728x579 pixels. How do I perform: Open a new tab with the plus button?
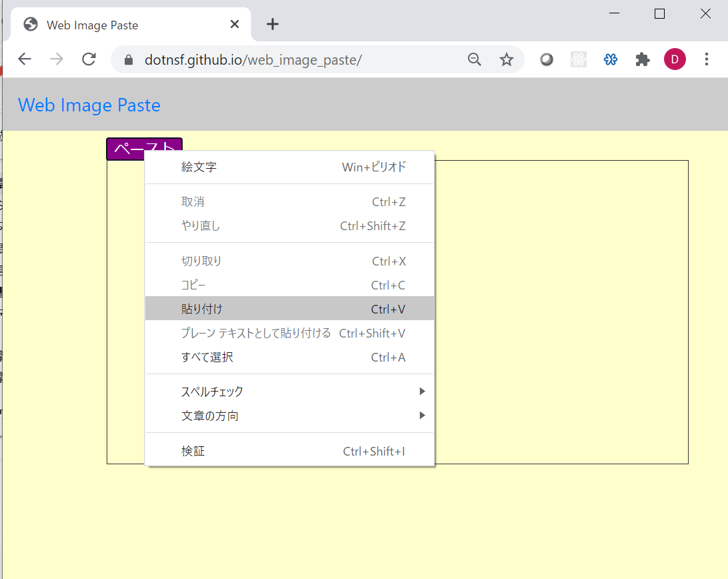click(272, 24)
